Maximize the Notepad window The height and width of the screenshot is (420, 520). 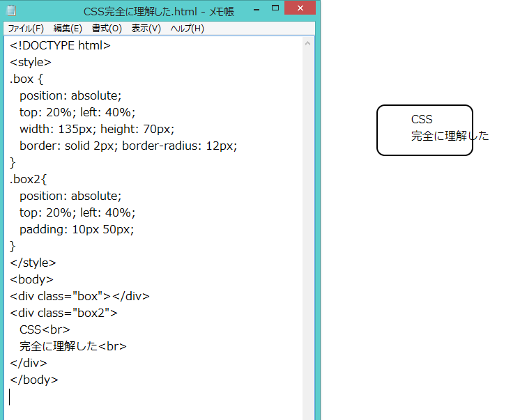point(275,8)
